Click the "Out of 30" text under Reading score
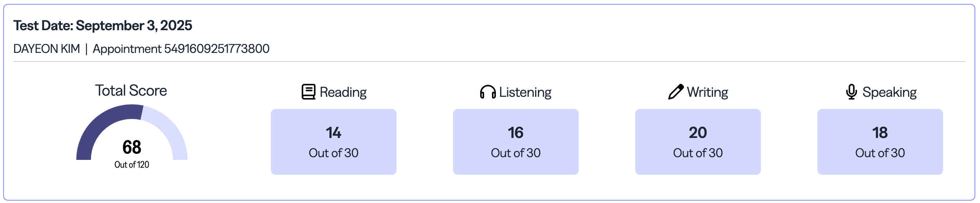 (333, 153)
